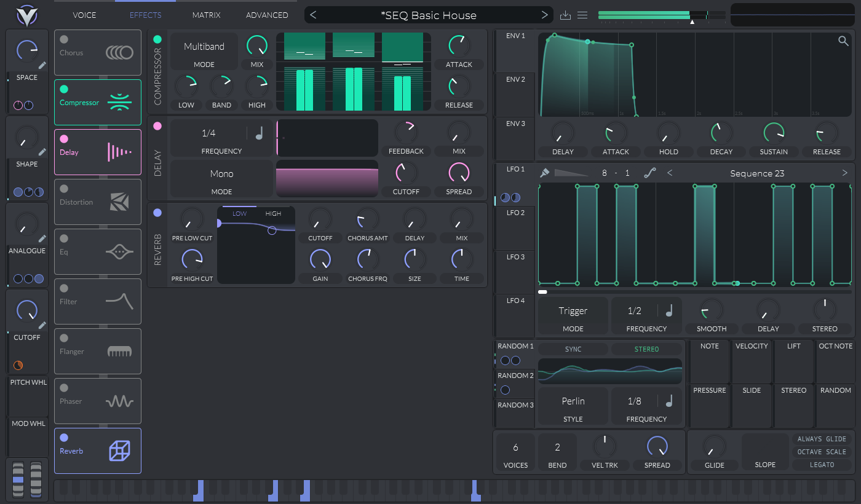Click the Flanger effect comb icon
This screenshot has height=504, width=861.
point(119,351)
